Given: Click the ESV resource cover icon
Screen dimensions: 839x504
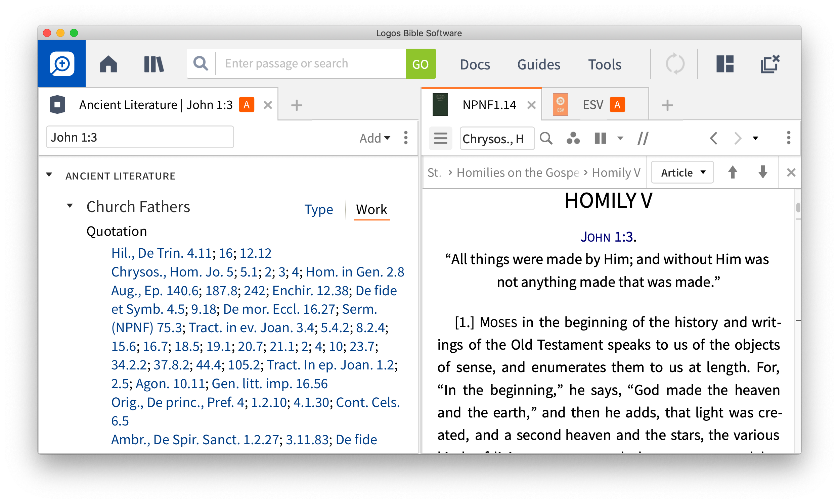Looking at the screenshot, I should point(560,105).
